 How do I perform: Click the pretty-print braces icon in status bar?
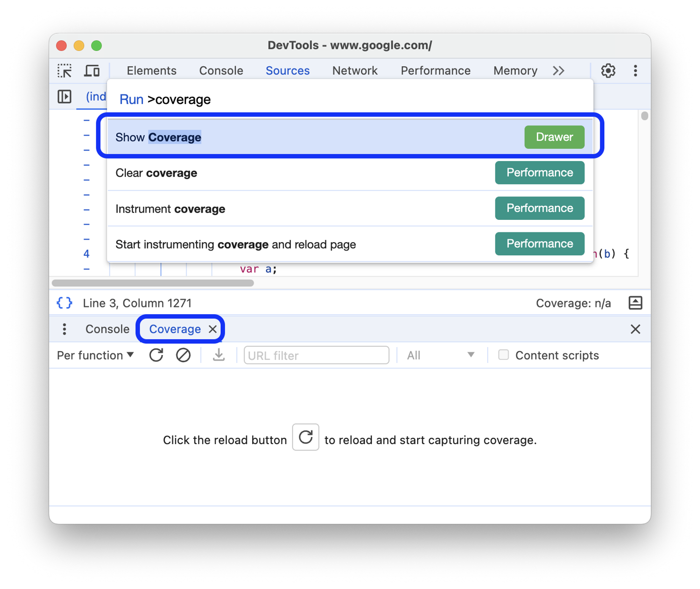tap(64, 303)
